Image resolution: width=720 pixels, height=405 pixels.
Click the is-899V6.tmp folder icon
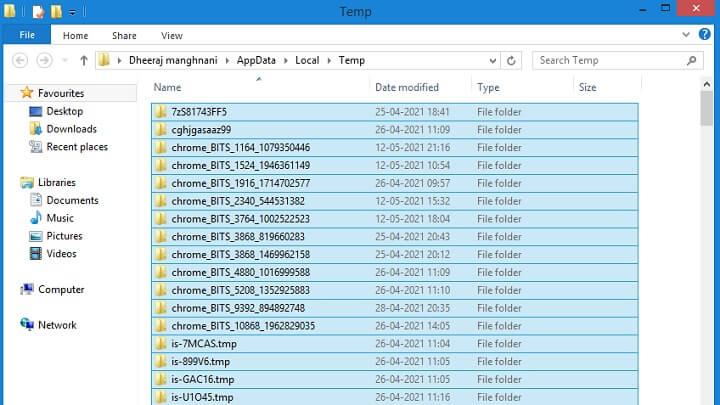point(161,361)
